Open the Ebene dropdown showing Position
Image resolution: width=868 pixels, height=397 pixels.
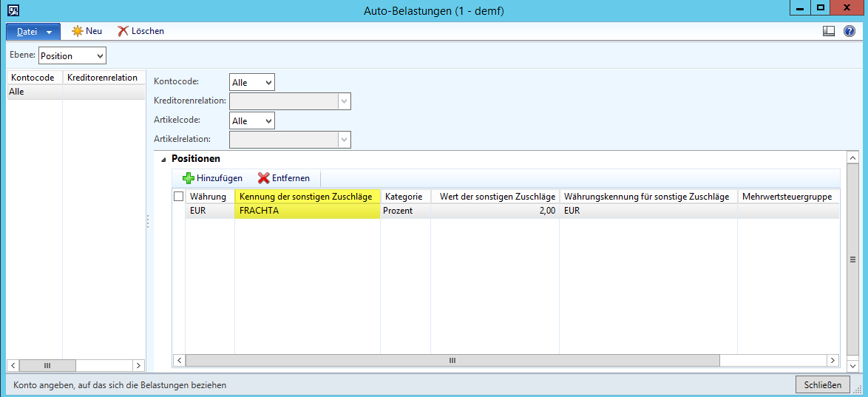tap(72, 55)
